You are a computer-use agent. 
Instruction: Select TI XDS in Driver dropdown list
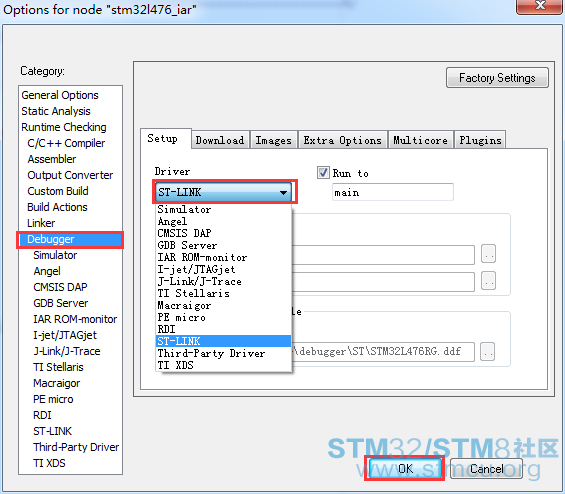tap(223, 365)
